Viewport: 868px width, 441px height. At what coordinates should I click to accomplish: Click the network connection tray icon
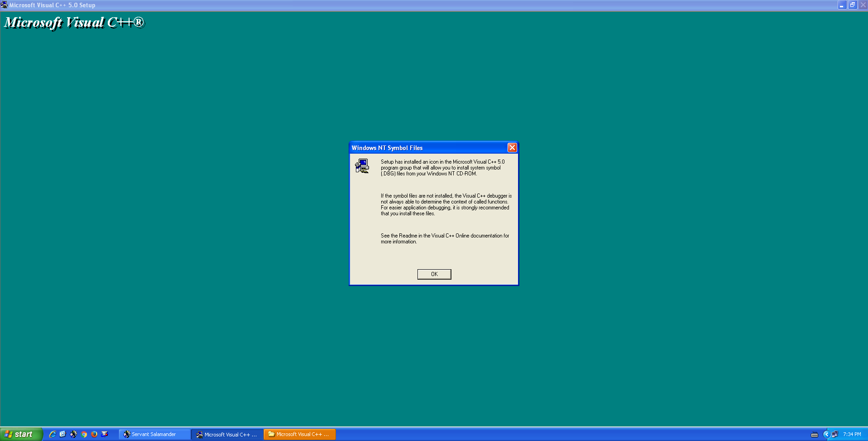[x=834, y=434]
